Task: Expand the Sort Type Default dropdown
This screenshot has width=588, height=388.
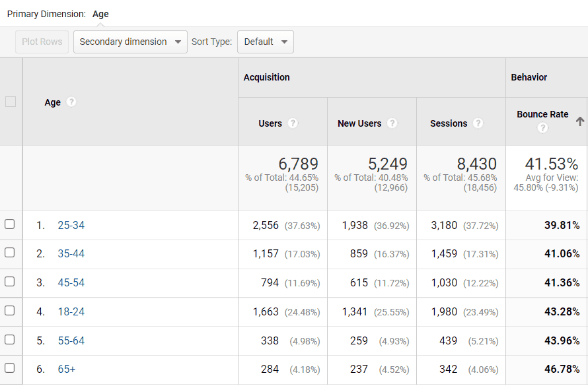Action: coord(265,42)
